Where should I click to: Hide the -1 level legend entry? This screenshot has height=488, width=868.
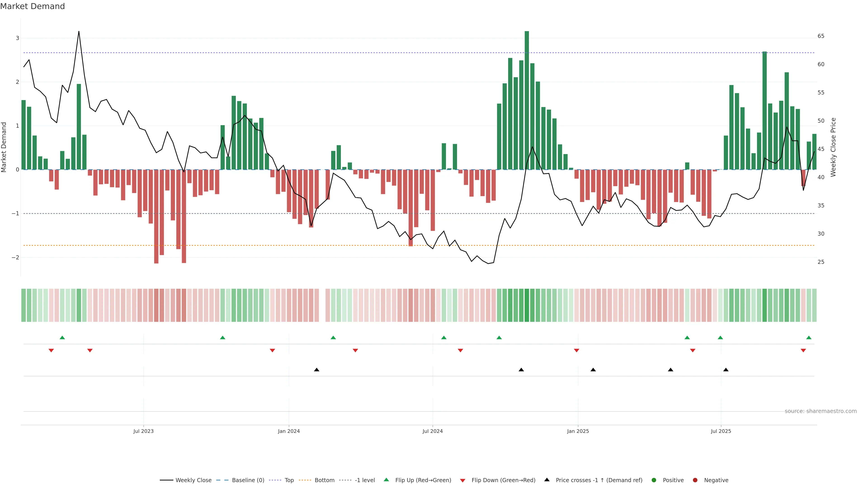point(365,480)
